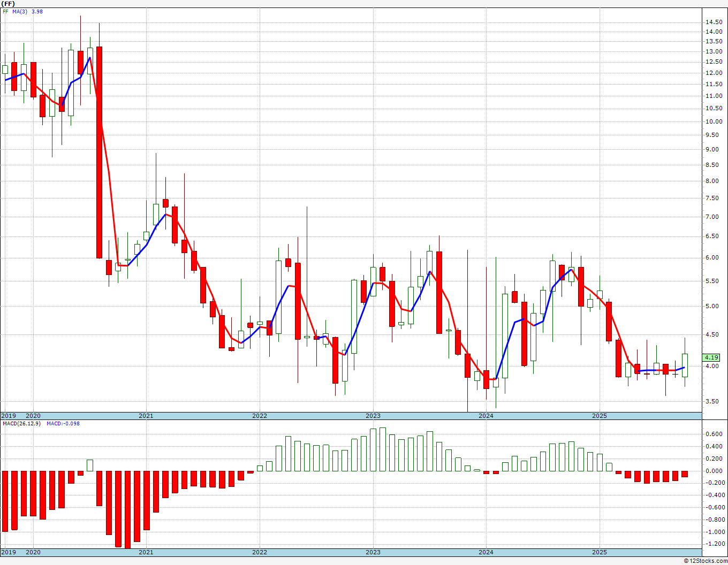Click the green 4.19 current price tag
Image resolution: width=728 pixels, height=565 pixels.
click(x=711, y=357)
